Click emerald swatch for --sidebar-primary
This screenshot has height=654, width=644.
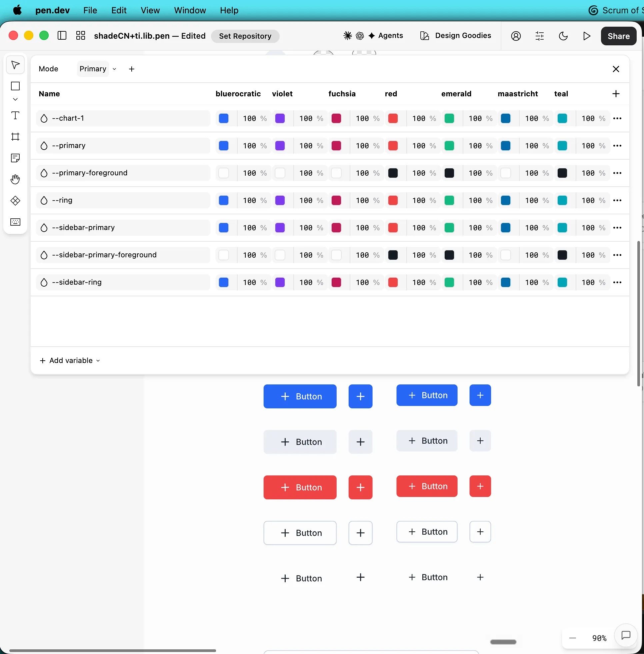click(x=449, y=228)
